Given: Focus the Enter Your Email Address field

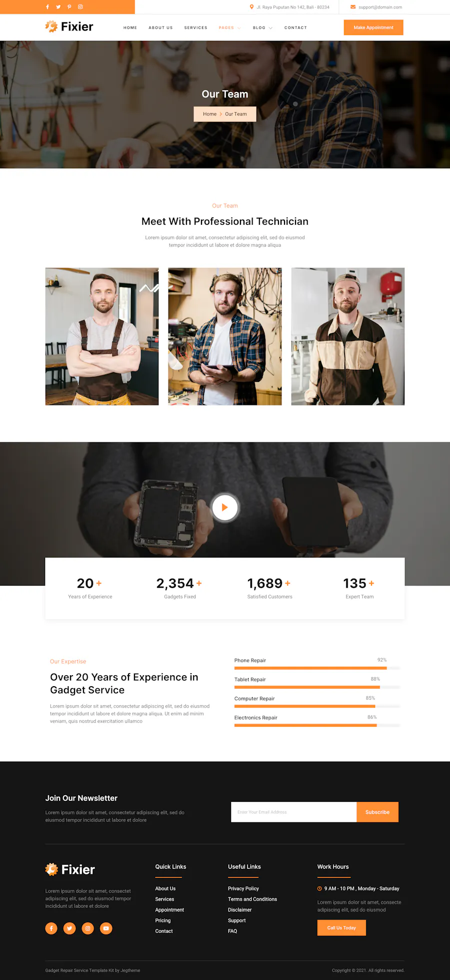Looking at the screenshot, I should pyautogui.click(x=294, y=812).
